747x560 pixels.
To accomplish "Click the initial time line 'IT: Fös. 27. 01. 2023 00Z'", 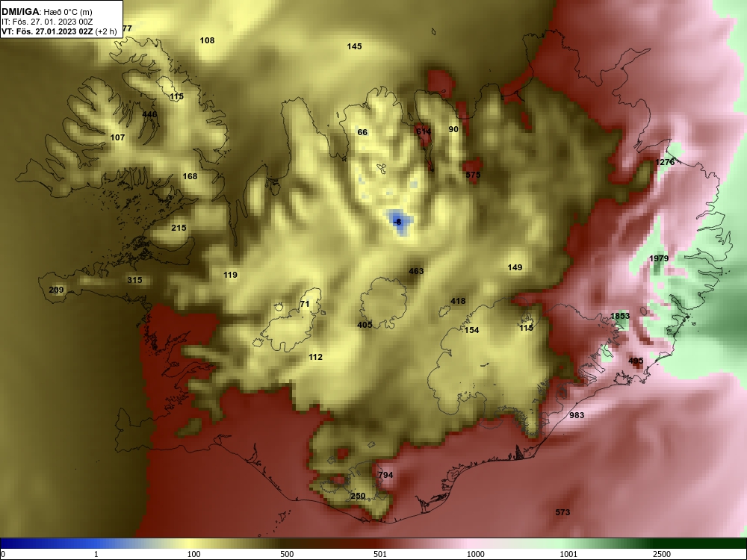I will [x=46, y=22].
